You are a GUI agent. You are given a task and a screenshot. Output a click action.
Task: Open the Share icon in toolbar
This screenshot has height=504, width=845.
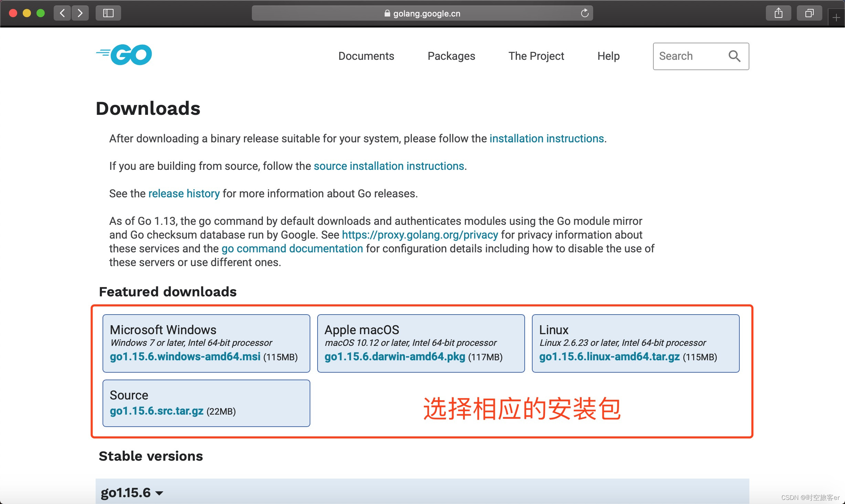point(778,13)
